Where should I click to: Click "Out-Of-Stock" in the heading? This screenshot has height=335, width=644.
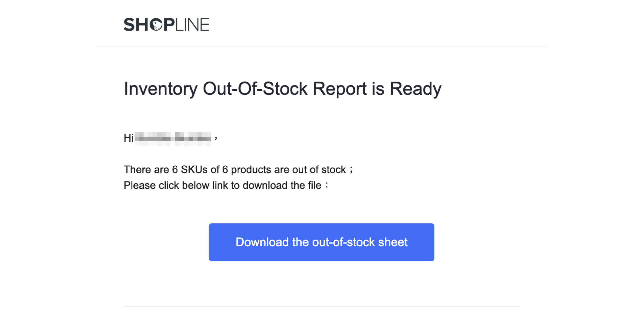coord(255,89)
